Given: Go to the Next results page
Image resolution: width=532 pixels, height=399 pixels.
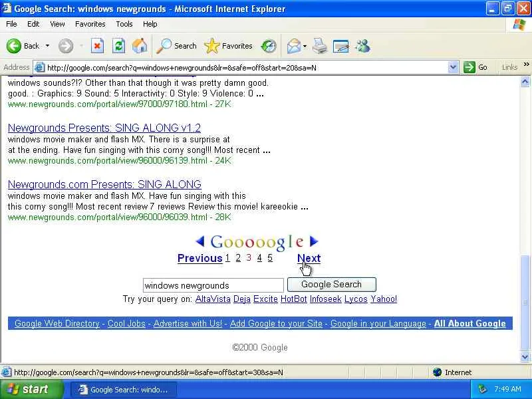Looking at the screenshot, I should (x=309, y=258).
